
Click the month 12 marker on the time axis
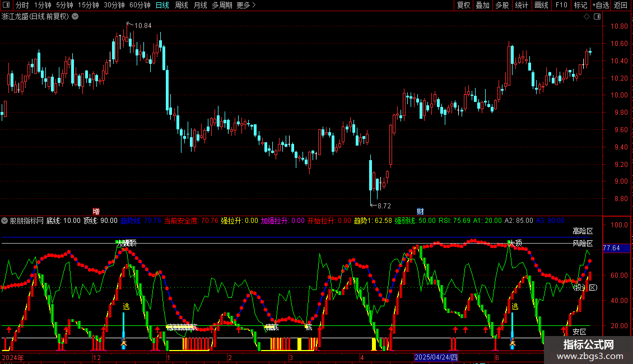pyautogui.click(x=97, y=357)
